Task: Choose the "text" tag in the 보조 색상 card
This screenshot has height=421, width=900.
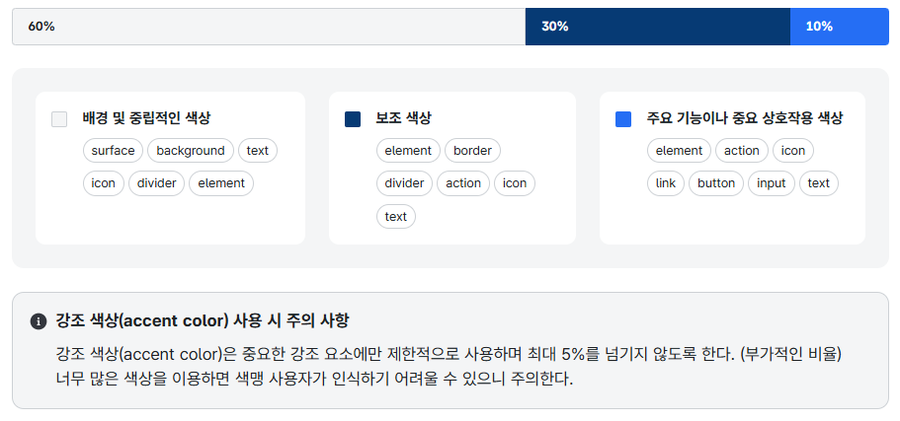Action: point(396,216)
